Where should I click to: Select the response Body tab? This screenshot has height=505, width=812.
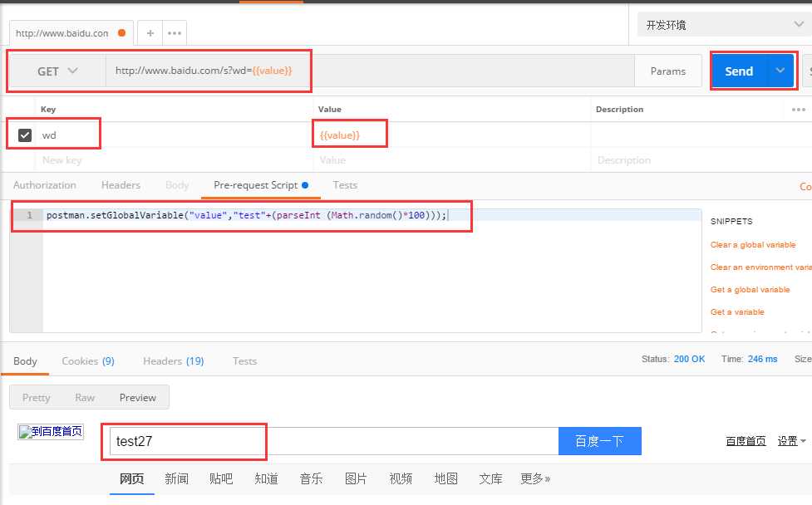pyautogui.click(x=25, y=361)
